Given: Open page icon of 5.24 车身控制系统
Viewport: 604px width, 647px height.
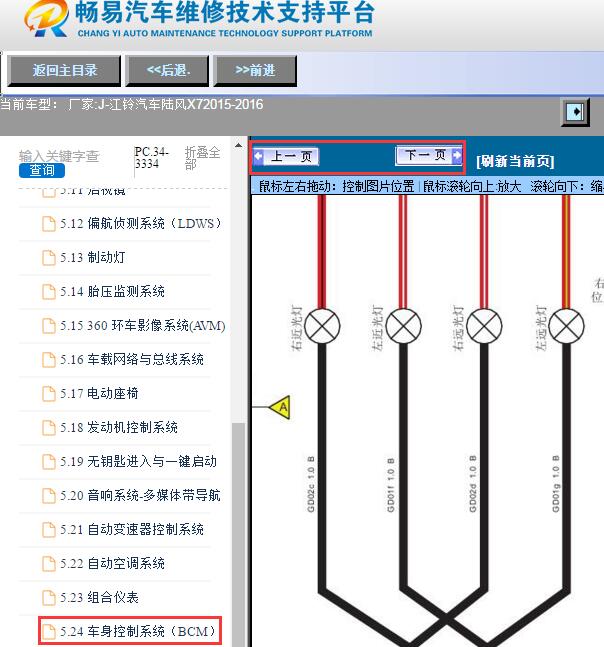Looking at the screenshot, I should tap(49, 632).
